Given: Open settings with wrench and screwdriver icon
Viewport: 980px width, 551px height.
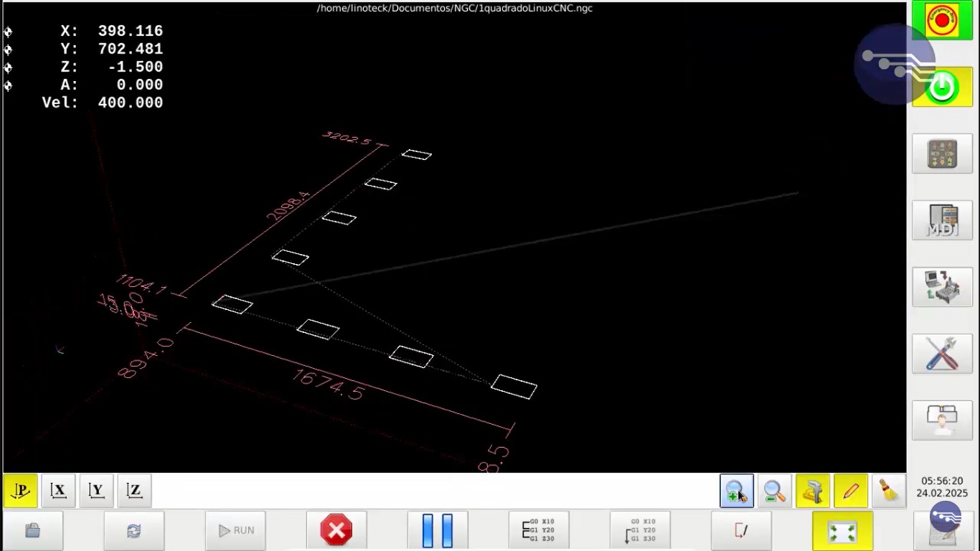Looking at the screenshot, I should 942,354.
